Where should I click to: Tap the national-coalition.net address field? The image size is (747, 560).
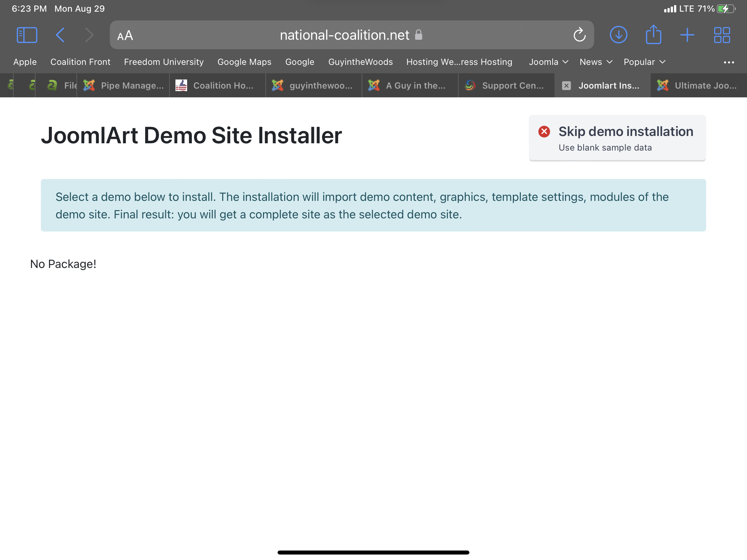(345, 35)
